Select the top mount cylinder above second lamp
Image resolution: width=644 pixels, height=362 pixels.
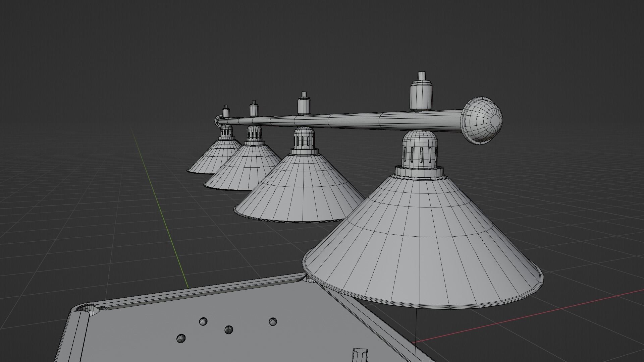tap(304, 104)
